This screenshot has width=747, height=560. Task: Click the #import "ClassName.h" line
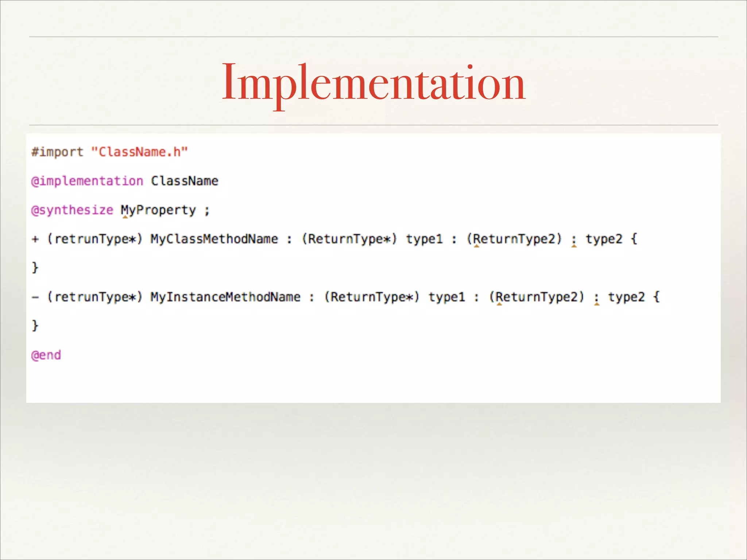(109, 152)
